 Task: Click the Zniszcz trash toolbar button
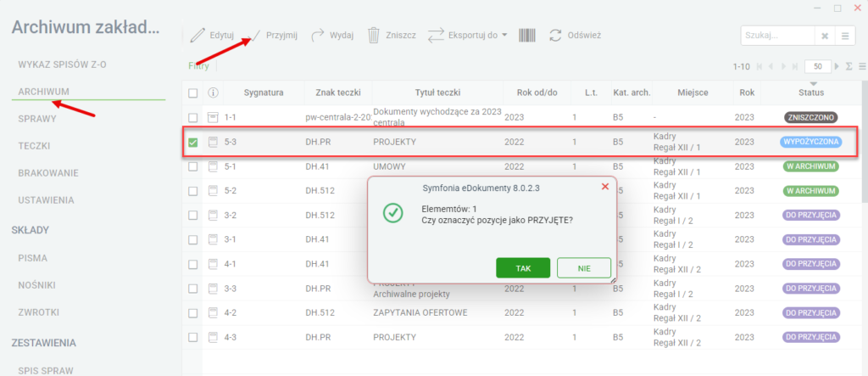[x=392, y=36]
